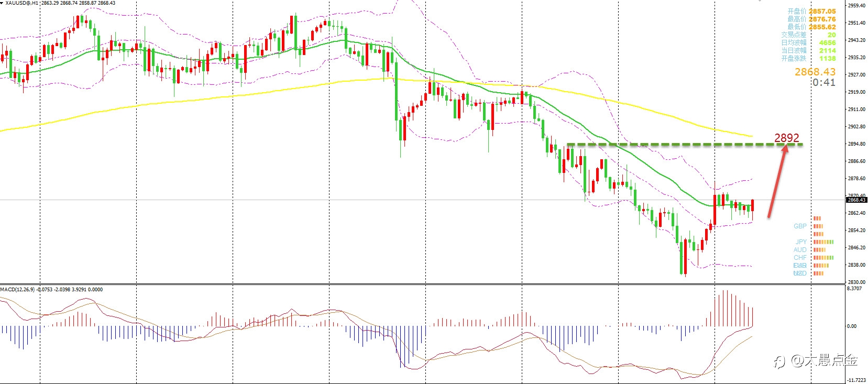
Task: Click the 日均波幅 label
Action: [x=794, y=42]
